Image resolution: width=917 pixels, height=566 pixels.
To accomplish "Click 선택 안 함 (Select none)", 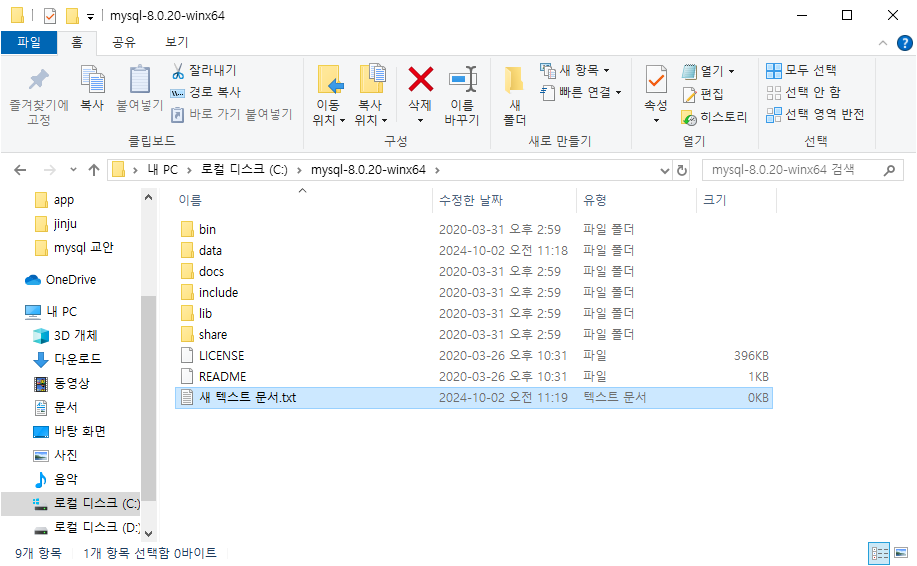I will coord(803,92).
